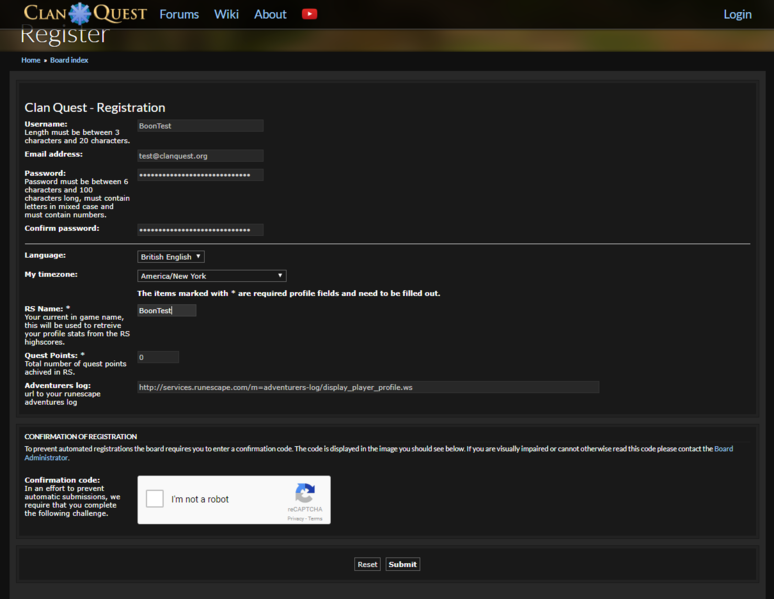Image resolution: width=774 pixels, height=599 pixels.
Task: Click the Clan Quest logo
Action: 85,13
